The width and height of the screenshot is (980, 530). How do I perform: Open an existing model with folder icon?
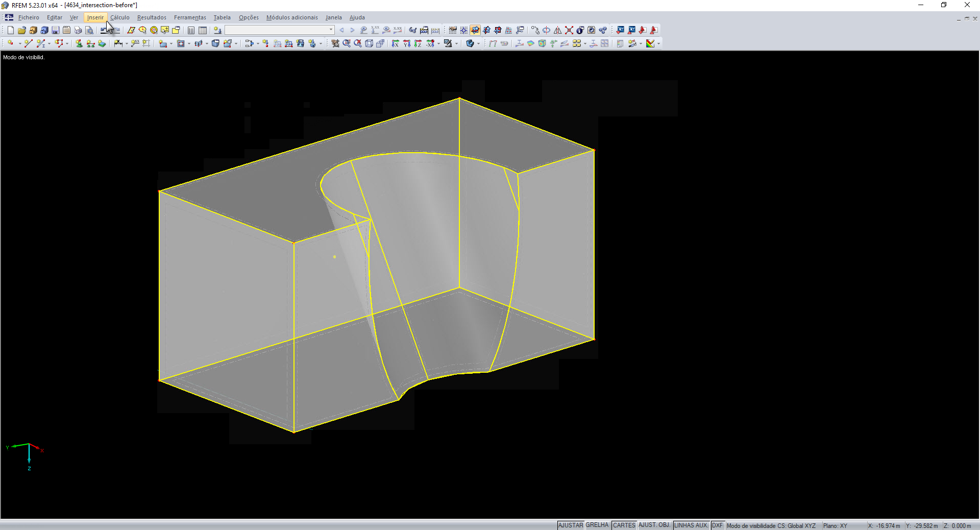pyautogui.click(x=21, y=30)
